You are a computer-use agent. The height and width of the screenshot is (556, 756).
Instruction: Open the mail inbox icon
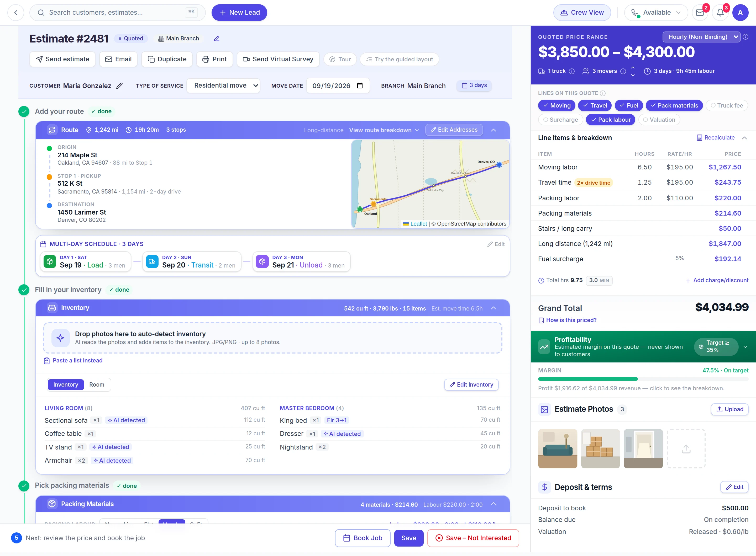pyautogui.click(x=700, y=12)
